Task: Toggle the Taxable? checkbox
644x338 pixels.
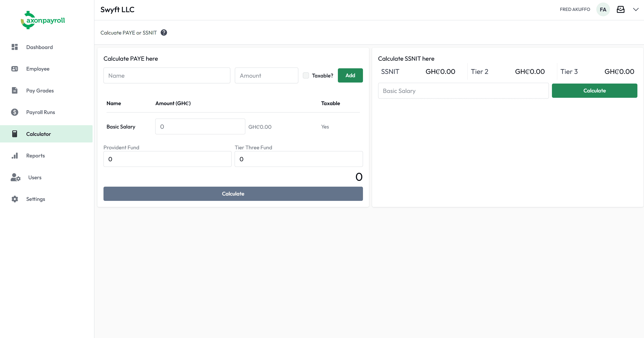Action: pos(306,75)
